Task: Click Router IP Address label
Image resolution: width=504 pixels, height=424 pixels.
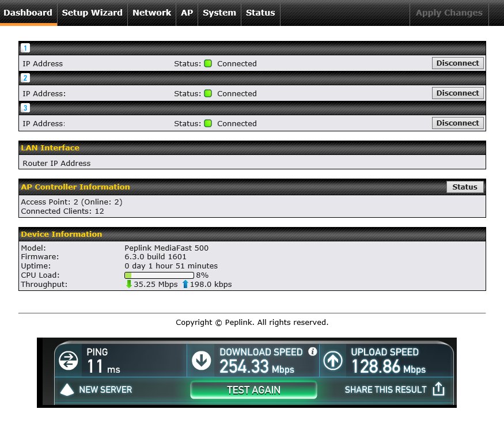Action: coord(56,163)
